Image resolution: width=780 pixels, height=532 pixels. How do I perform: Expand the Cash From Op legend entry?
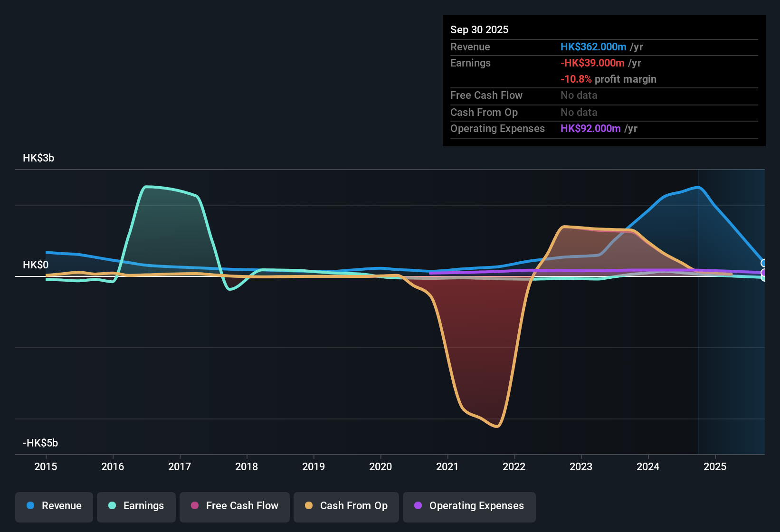point(346,507)
